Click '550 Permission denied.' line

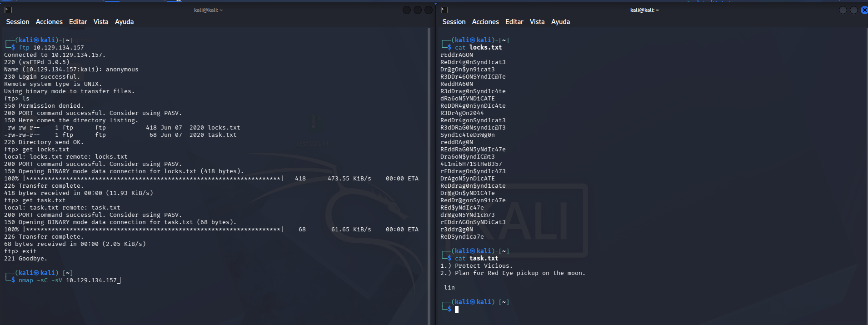click(44, 106)
